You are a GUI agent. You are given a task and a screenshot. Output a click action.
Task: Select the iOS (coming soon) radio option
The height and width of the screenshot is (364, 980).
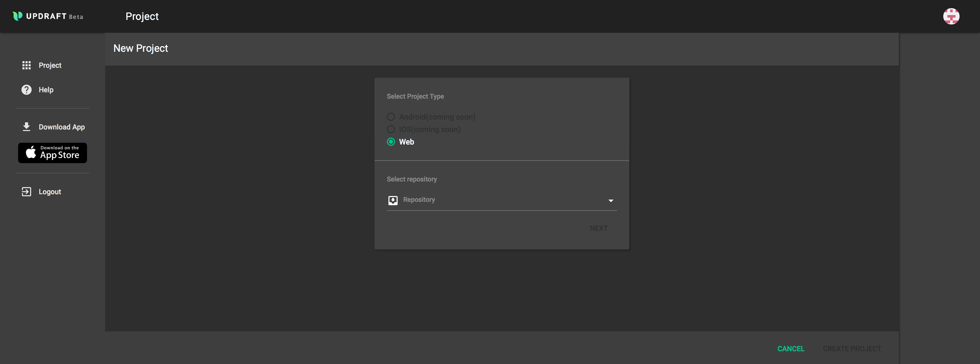[x=391, y=129]
